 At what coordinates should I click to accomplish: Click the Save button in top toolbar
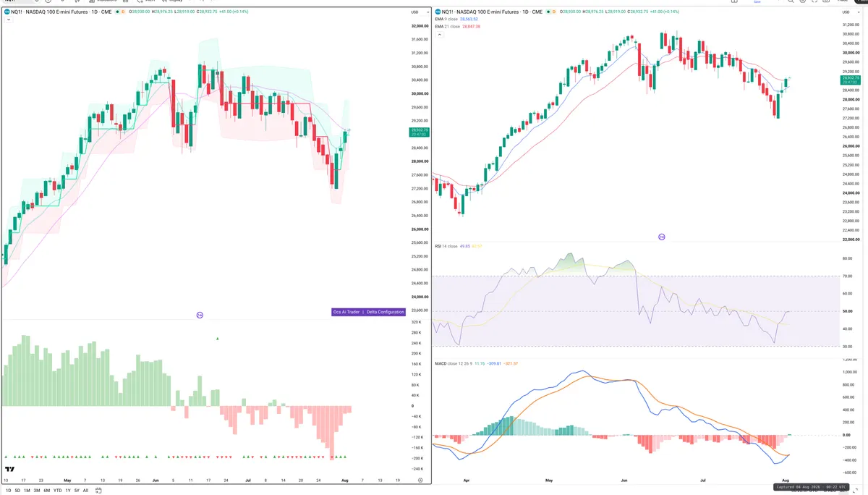[x=757, y=2]
